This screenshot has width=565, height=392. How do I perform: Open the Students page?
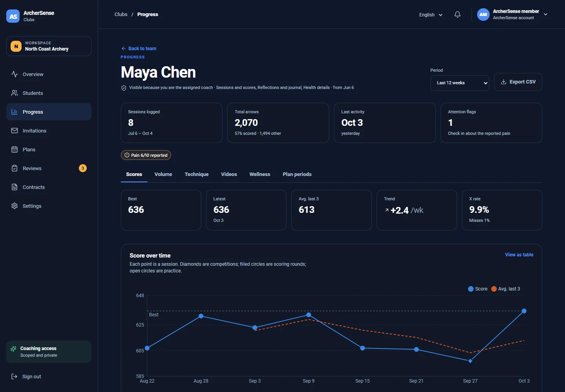(x=49, y=93)
